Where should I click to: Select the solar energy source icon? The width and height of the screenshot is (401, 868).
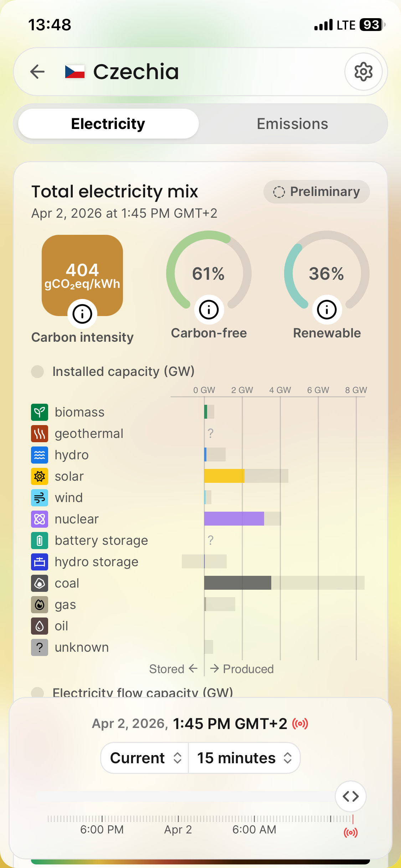(x=40, y=476)
